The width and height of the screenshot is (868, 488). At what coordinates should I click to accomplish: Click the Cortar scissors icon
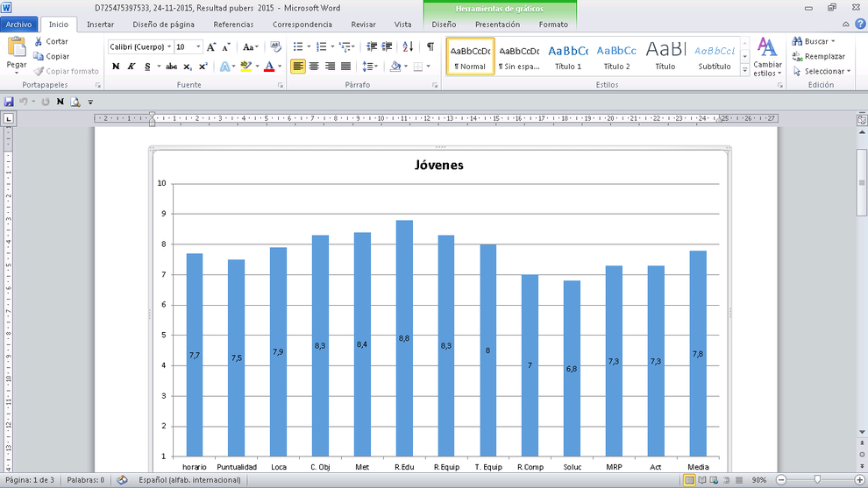(x=39, y=41)
